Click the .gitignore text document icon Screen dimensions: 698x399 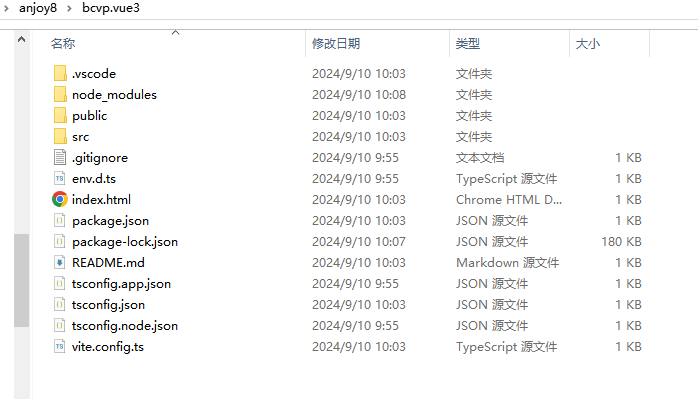coord(60,157)
